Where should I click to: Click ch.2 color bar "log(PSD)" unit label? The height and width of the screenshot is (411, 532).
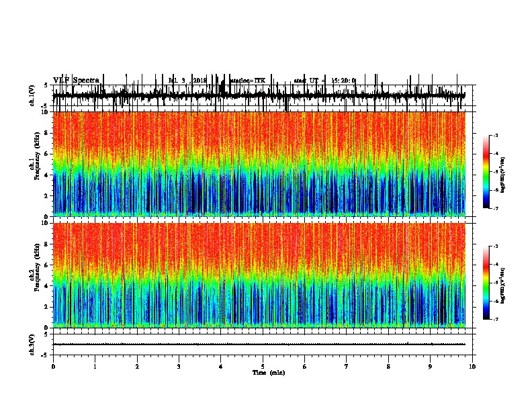502,285
